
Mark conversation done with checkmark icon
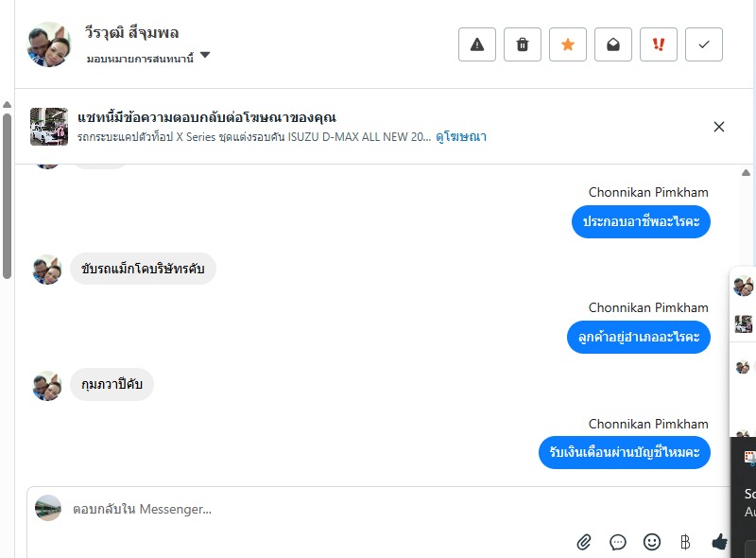coord(704,44)
